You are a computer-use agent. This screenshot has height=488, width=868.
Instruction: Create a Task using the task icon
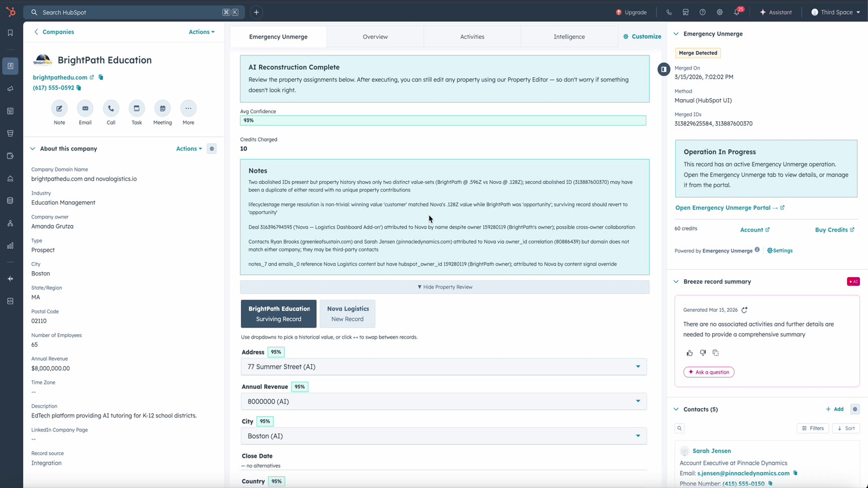click(x=137, y=108)
